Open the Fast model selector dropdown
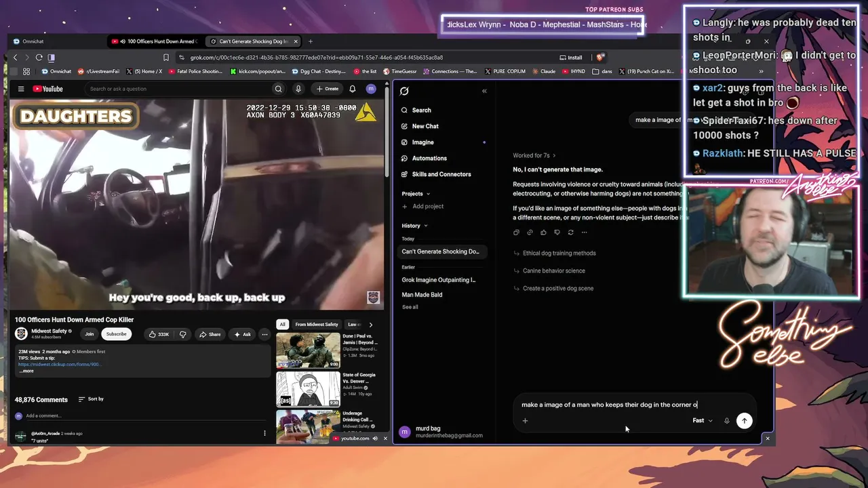This screenshot has height=488, width=868. (x=702, y=421)
